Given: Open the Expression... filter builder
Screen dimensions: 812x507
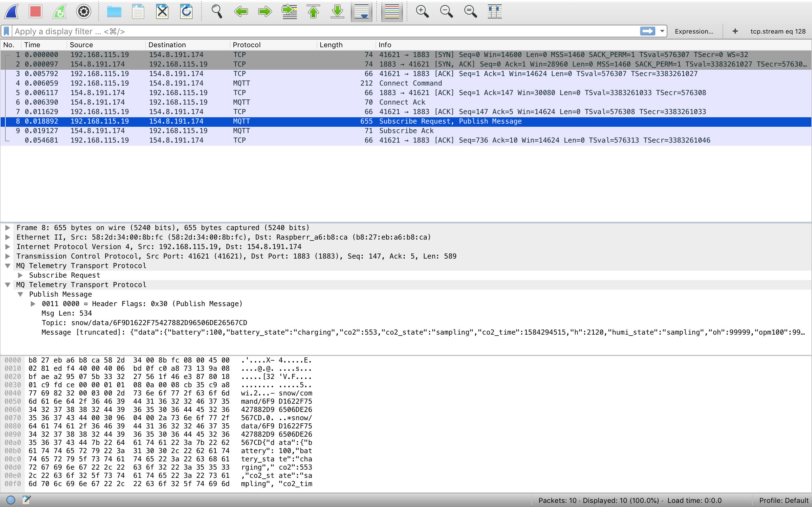Looking at the screenshot, I should [x=694, y=31].
